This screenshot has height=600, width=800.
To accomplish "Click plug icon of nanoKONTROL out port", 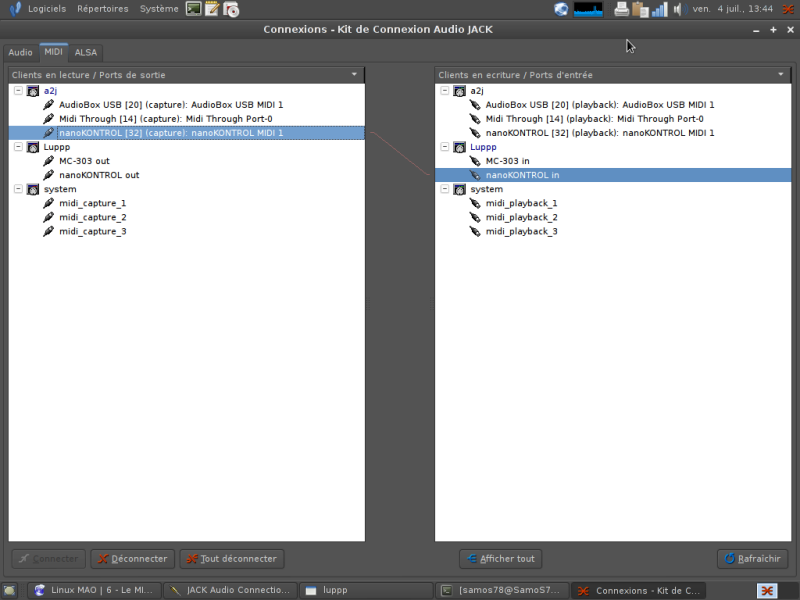I will tap(48, 175).
